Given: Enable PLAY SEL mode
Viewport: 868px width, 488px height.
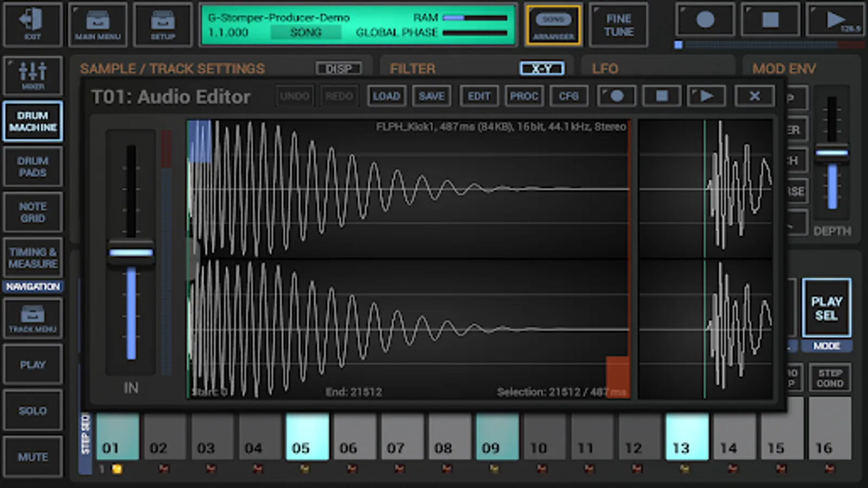Looking at the screenshot, I should coord(827,307).
